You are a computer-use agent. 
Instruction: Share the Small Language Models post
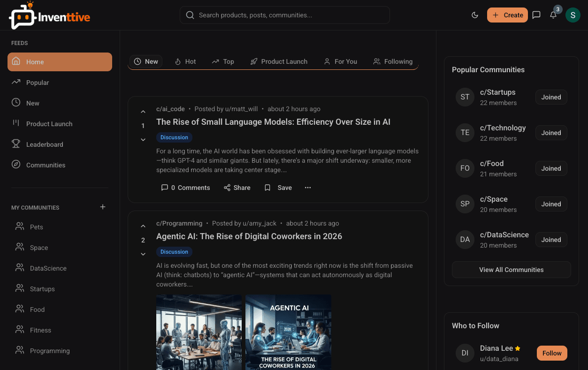coord(237,188)
